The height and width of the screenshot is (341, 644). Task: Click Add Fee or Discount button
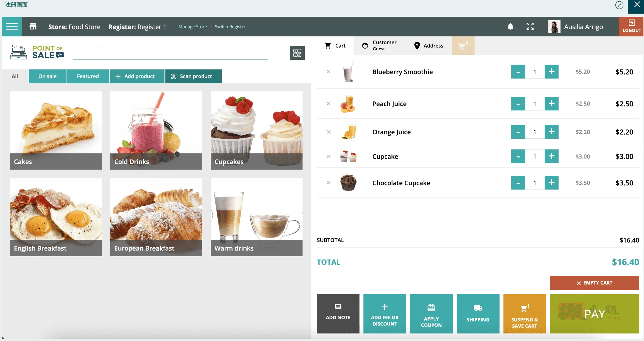click(385, 314)
